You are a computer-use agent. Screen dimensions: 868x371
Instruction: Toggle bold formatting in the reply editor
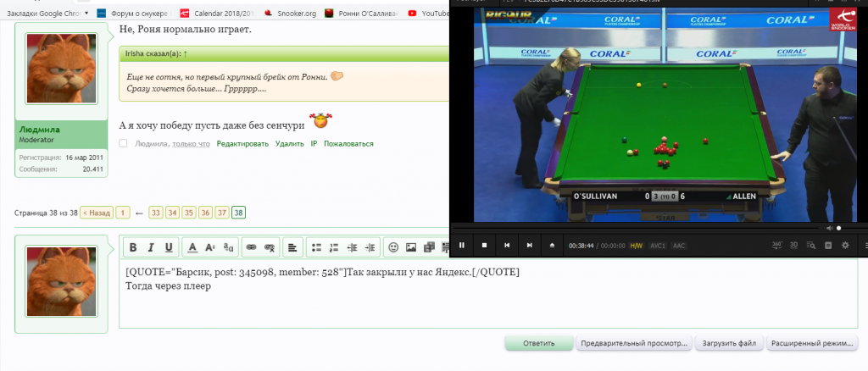point(133,247)
